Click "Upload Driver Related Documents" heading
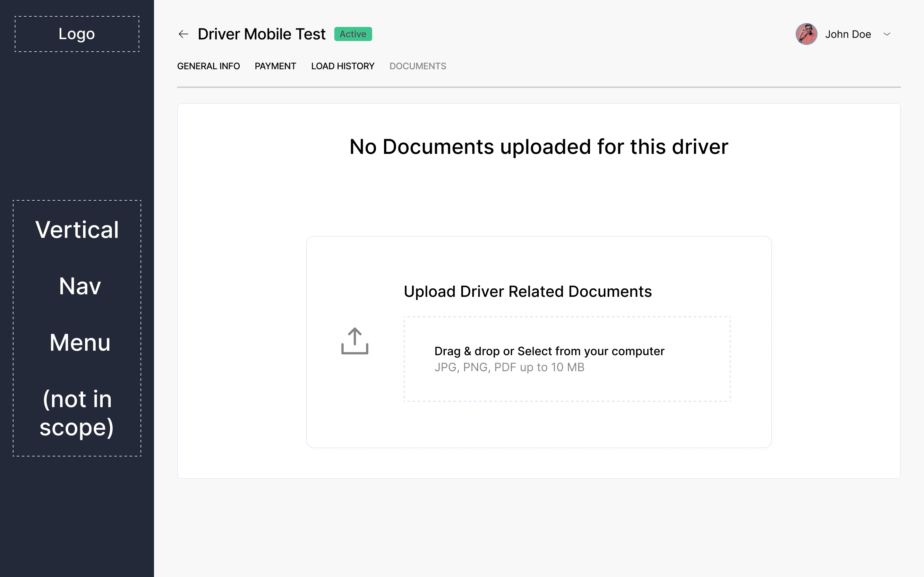 coord(527,292)
